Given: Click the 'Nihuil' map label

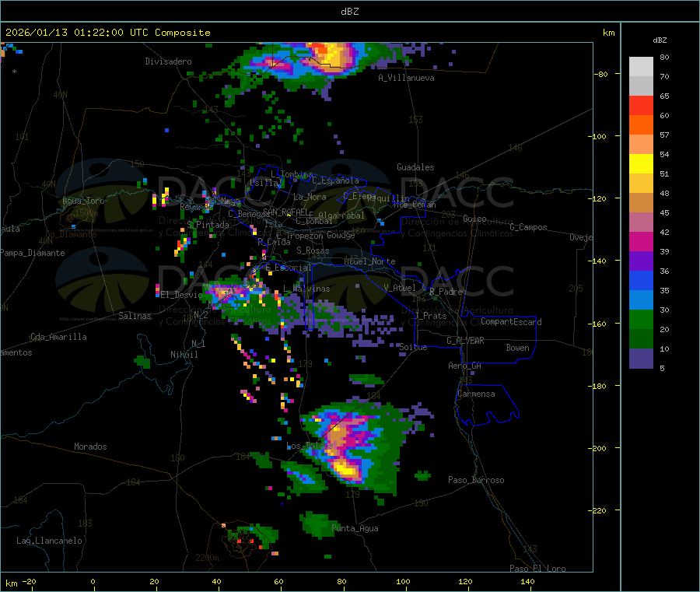Looking at the screenshot, I should click(184, 355).
